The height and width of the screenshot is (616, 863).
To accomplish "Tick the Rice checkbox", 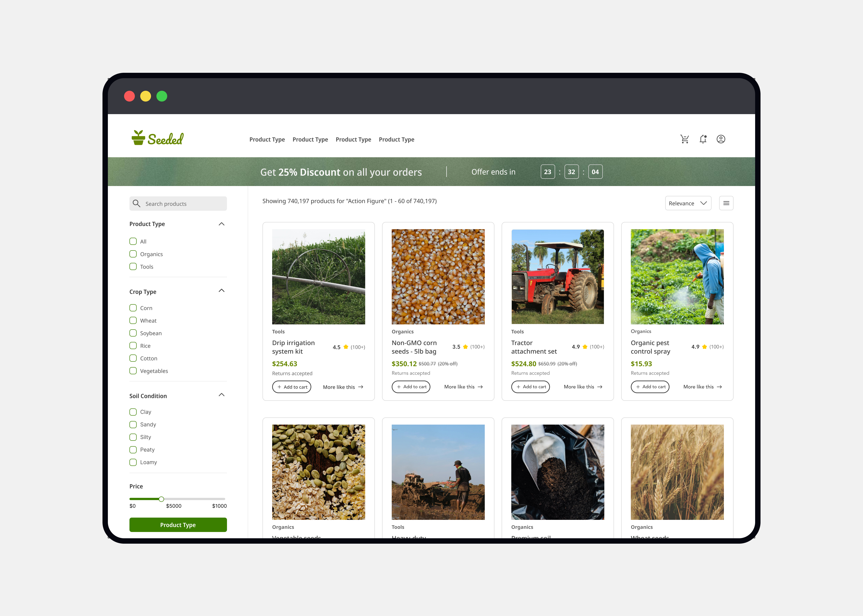I will [133, 346].
